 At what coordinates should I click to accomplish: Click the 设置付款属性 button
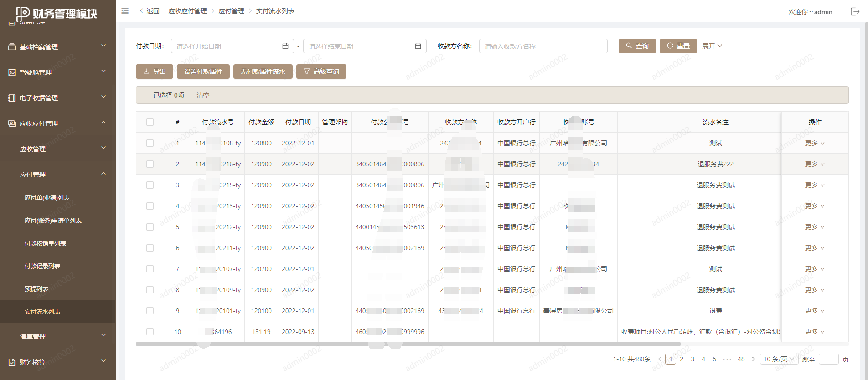click(203, 72)
